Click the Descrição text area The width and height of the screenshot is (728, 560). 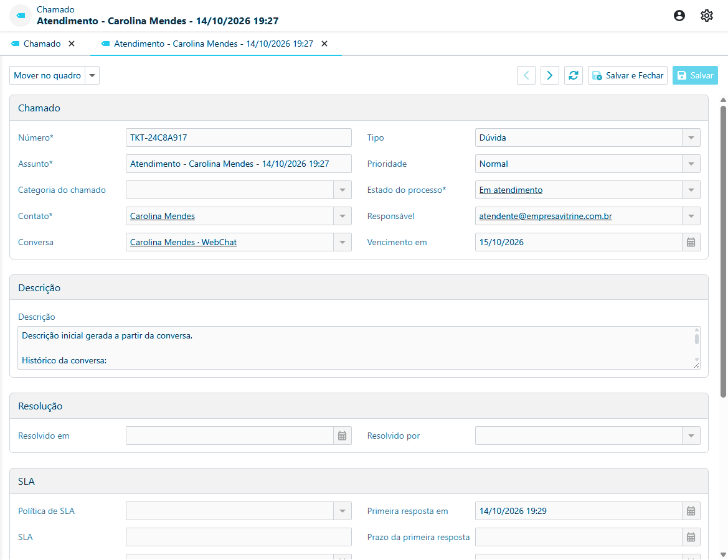(359, 348)
